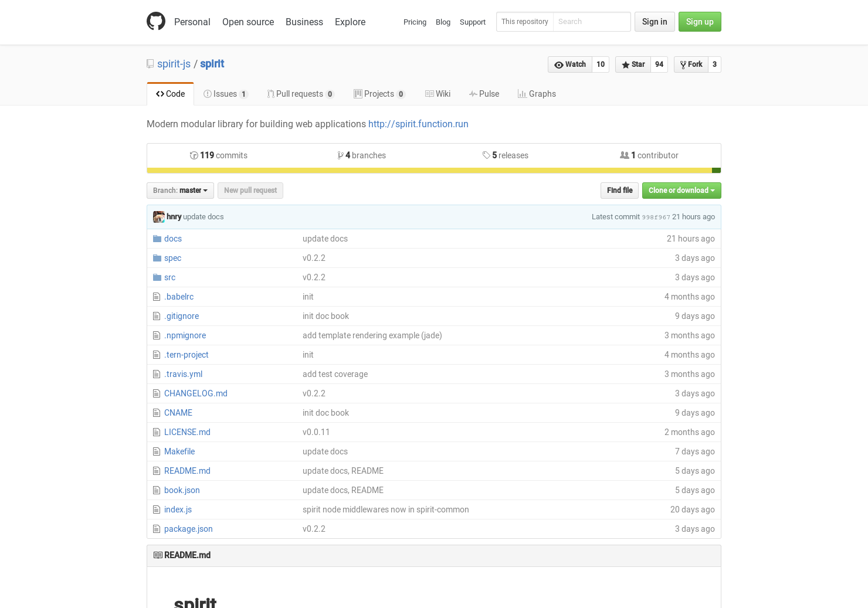868x608 pixels.
Task: Open the Pricing link
Action: click(415, 22)
